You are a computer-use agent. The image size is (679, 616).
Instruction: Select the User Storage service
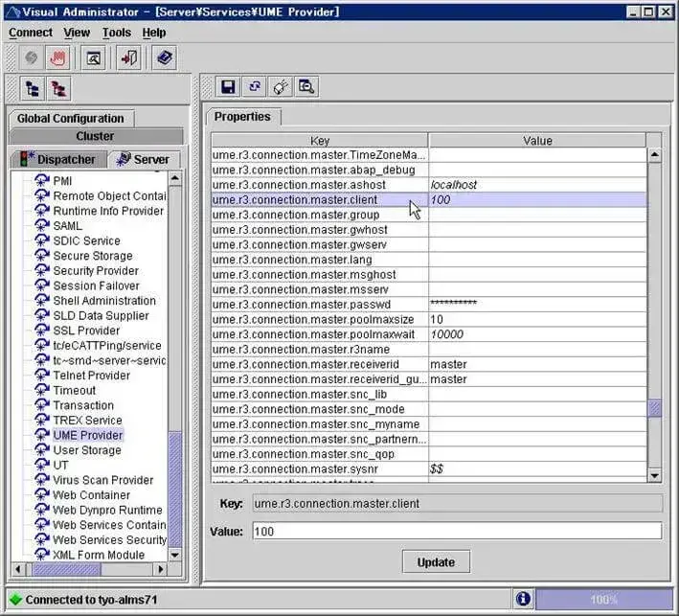(x=87, y=450)
